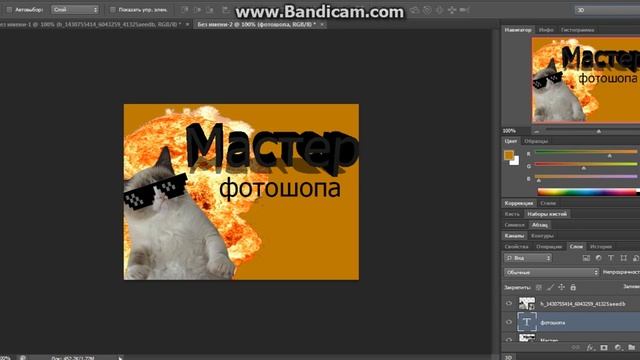Open the Навигатор panel tab
The height and width of the screenshot is (360, 640).
tap(518, 30)
